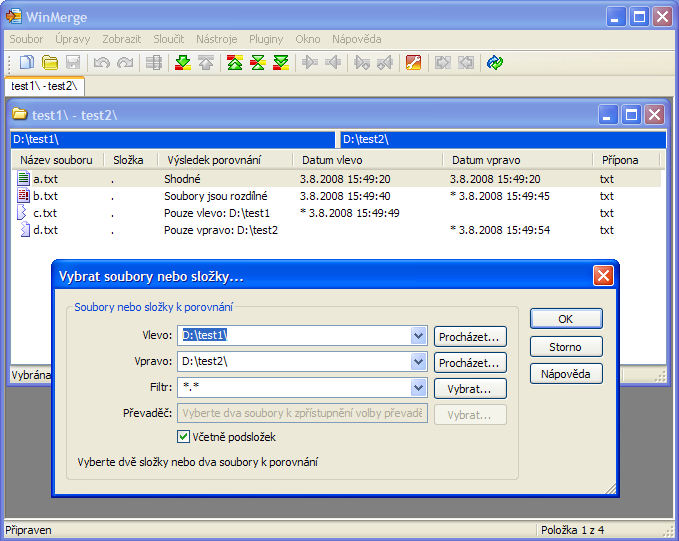Select the b.txt file icon
This screenshot has height=541, width=679.
(x=25, y=196)
